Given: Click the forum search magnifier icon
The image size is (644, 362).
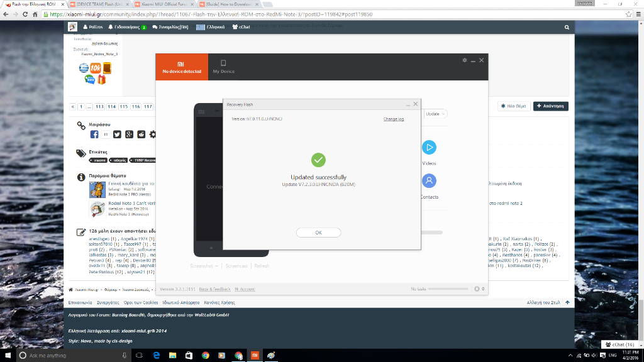Looking at the screenshot, I should pyautogui.click(x=567, y=27).
